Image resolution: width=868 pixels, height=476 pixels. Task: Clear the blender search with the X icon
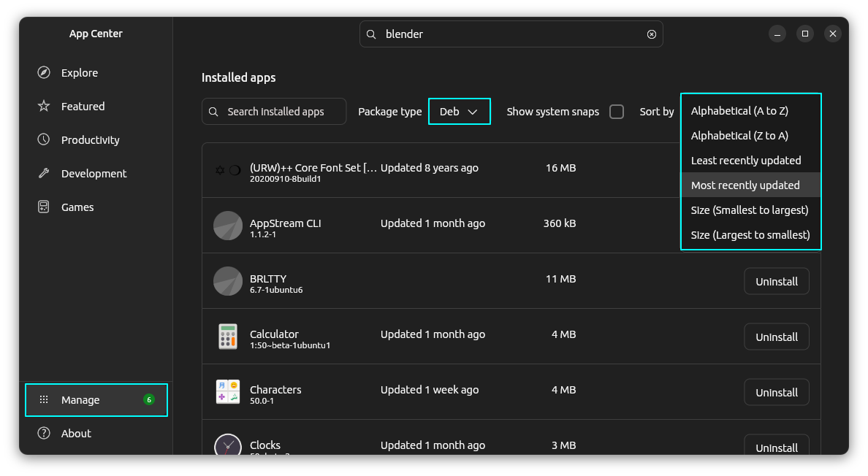[x=650, y=34]
